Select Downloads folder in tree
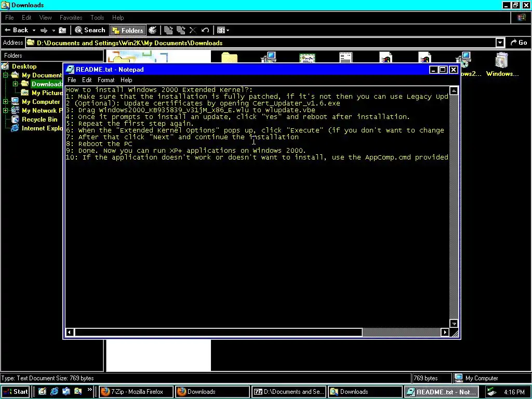 click(47, 84)
